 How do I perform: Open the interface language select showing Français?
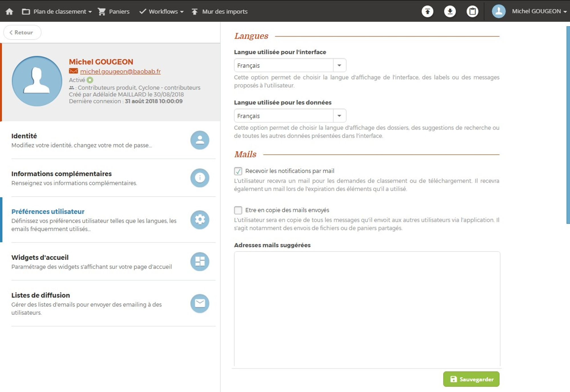290,65
